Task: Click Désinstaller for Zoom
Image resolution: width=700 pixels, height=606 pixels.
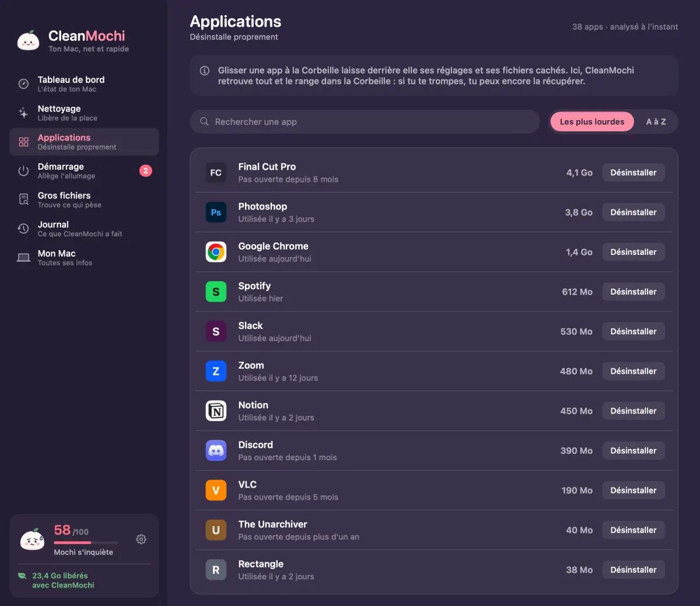Action: (633, 371)
